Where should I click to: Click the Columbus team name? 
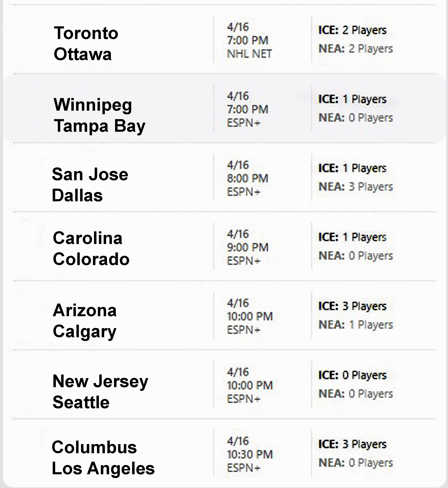pyautogui.click(x=94, y=447)
